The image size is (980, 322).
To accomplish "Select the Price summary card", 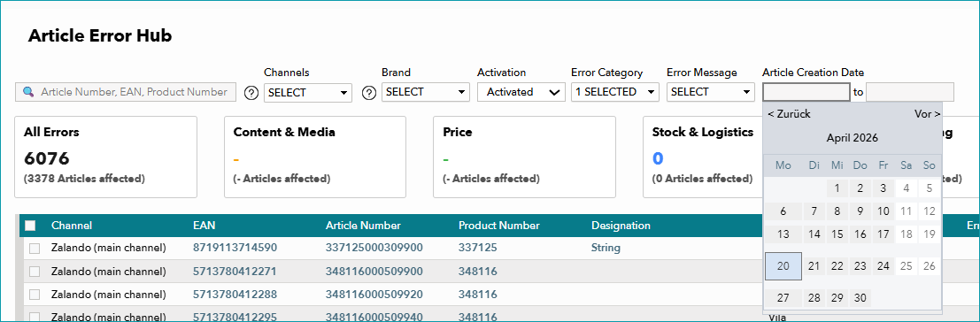I will tap(524, 157).
